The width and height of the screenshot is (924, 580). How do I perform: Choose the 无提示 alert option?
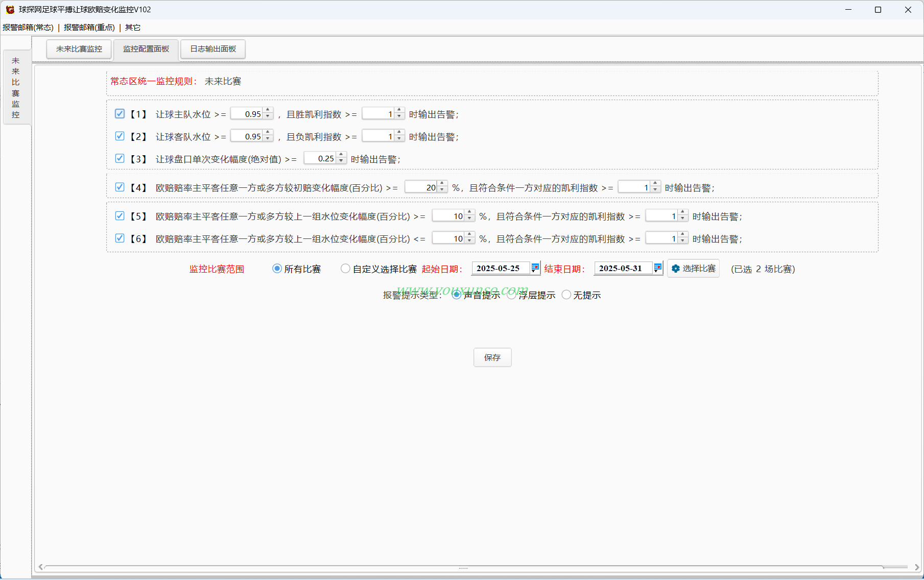(x=566, y=295)
